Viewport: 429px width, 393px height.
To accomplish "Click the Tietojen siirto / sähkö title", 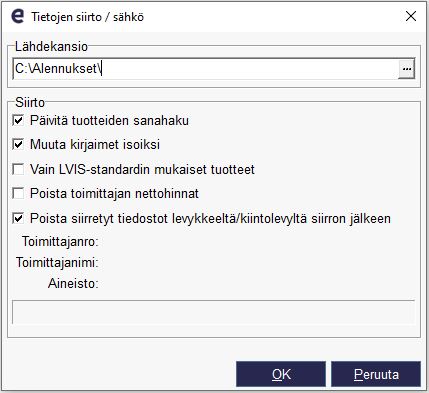I will [x=88, y=17].
